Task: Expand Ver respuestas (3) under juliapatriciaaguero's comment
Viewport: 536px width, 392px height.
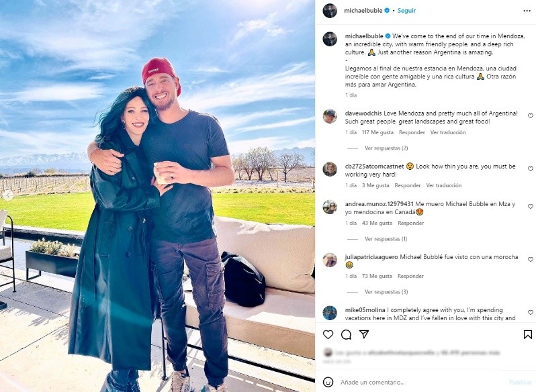Action: pos(386,292)
